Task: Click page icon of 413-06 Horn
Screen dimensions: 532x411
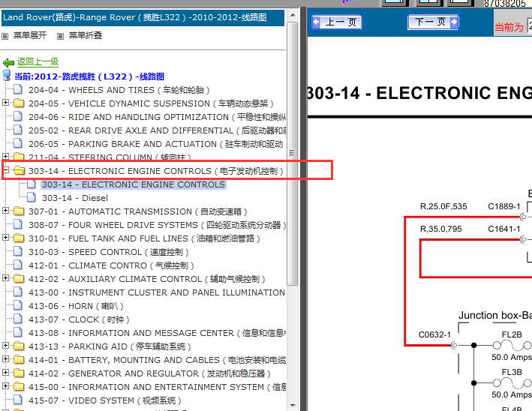Action: [x=18, y=305]
